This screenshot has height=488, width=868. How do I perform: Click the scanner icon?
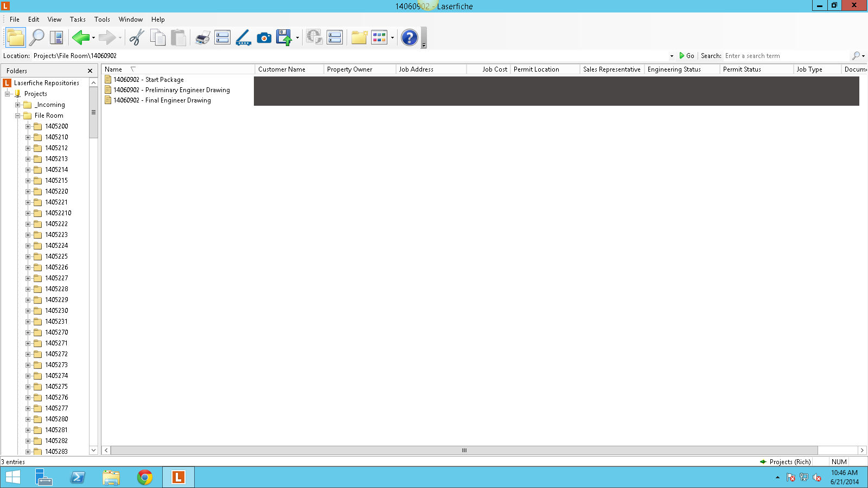pos(243,37)
